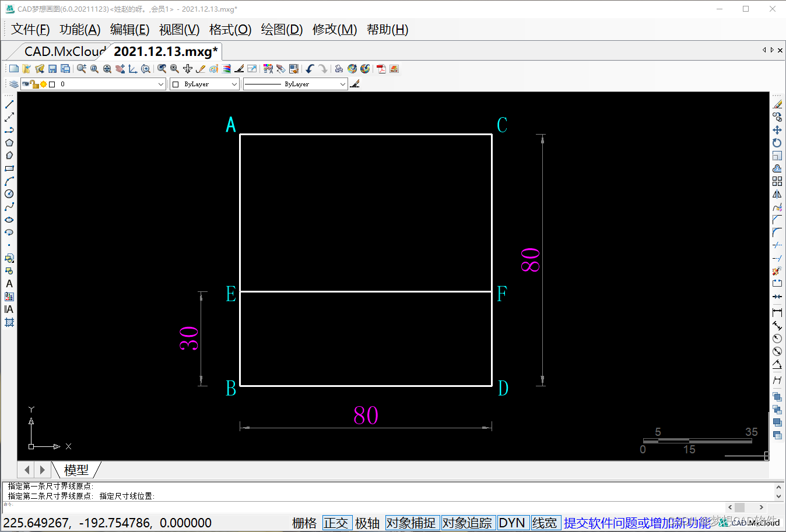Viewport: 786px width, 532px height.
Task: Toggle 栅格 grid mode
Action: [x=304, y=523]
